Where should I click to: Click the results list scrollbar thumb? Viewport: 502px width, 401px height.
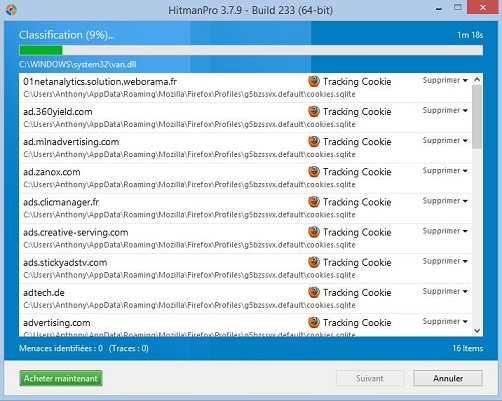point(477,117)
